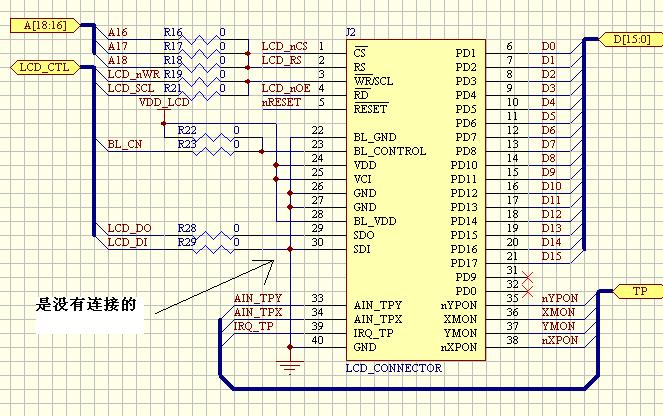Select the nYPON net label right of pin 35
The image size is (663, 416).
tap(560, 299)
